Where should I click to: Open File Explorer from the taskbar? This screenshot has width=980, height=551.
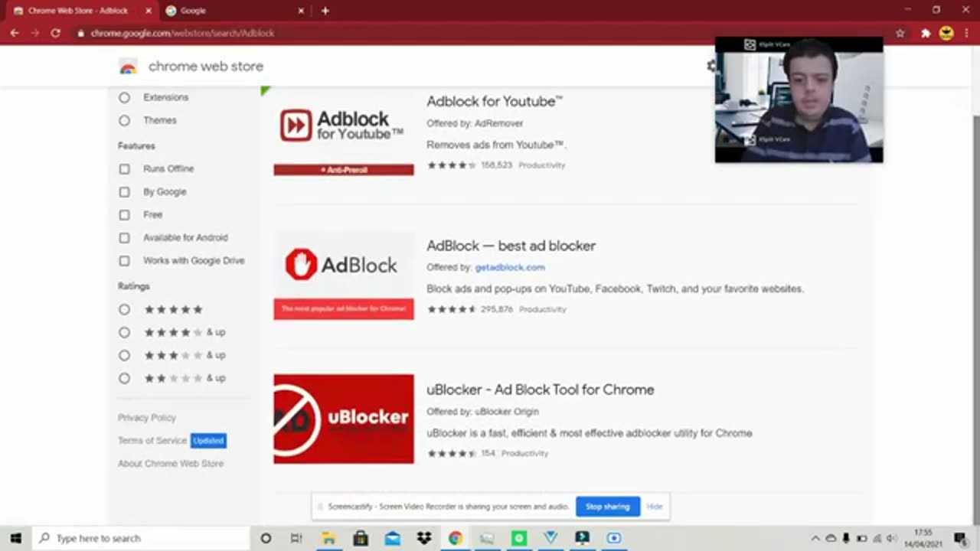[328, 538]
